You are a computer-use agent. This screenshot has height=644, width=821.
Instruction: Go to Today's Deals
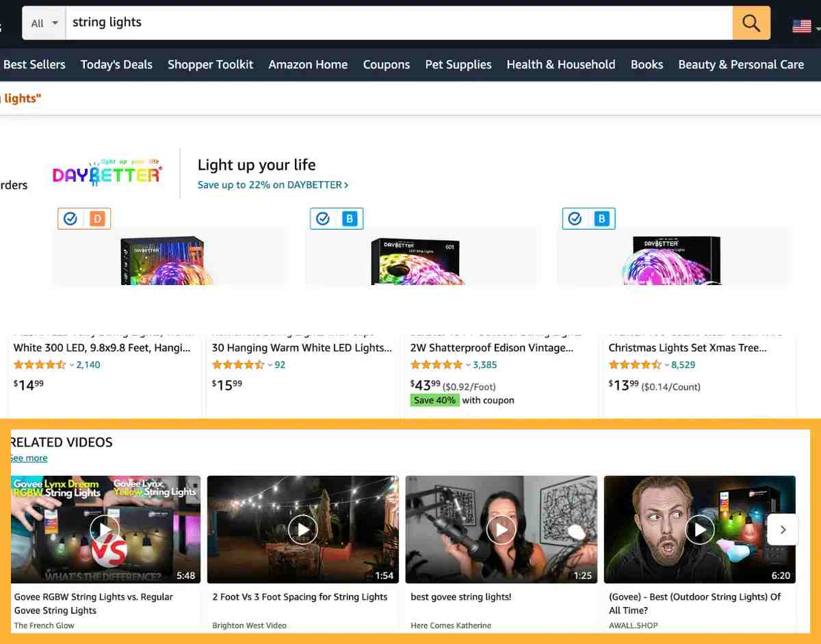pyautogui.click(x=116, y=64)
